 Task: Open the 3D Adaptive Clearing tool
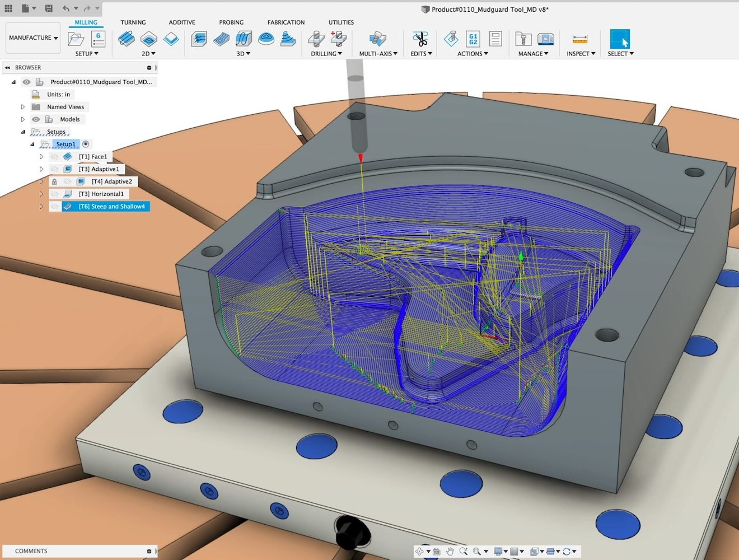(199, 39)
